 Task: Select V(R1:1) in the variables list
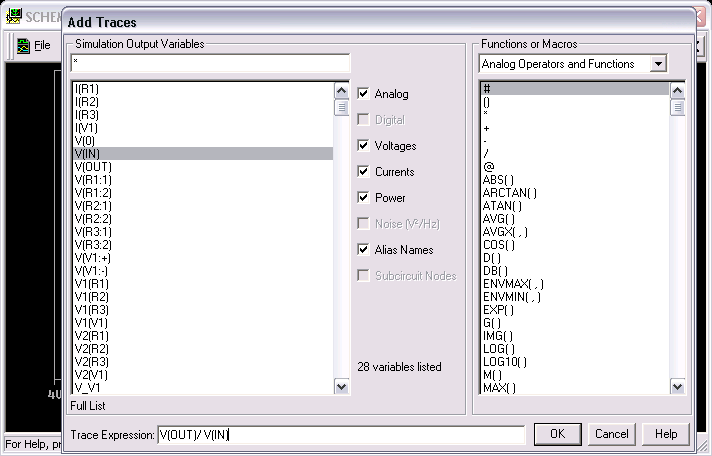[203, 179]
